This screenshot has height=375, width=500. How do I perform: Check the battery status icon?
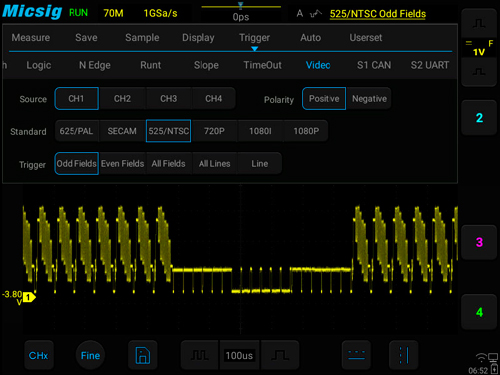coord(494,369)
